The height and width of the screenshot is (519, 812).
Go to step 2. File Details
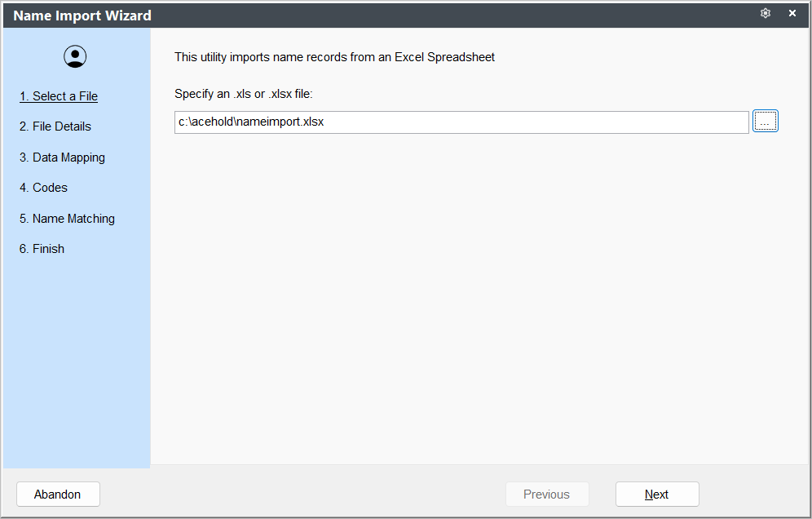point(55,126)
